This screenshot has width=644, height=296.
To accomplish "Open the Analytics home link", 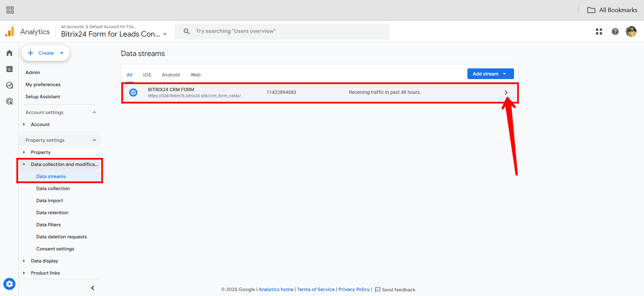I will pos(276,289).
